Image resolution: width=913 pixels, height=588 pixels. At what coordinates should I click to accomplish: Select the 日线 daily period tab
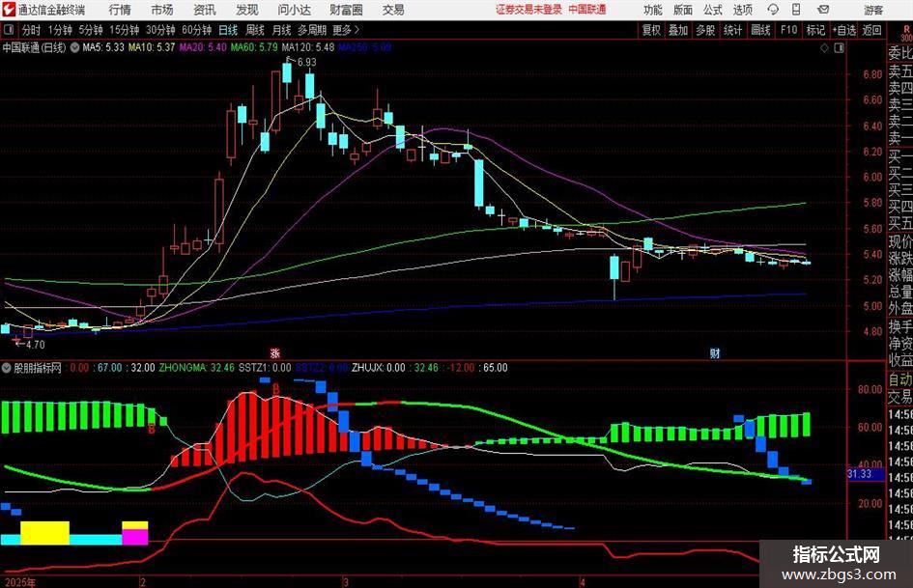point(228,30)
